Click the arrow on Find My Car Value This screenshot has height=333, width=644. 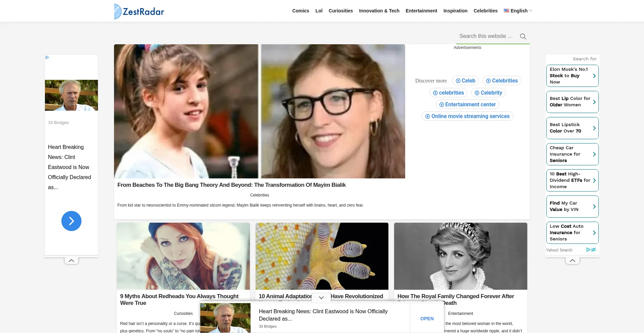tap(594, 207)
